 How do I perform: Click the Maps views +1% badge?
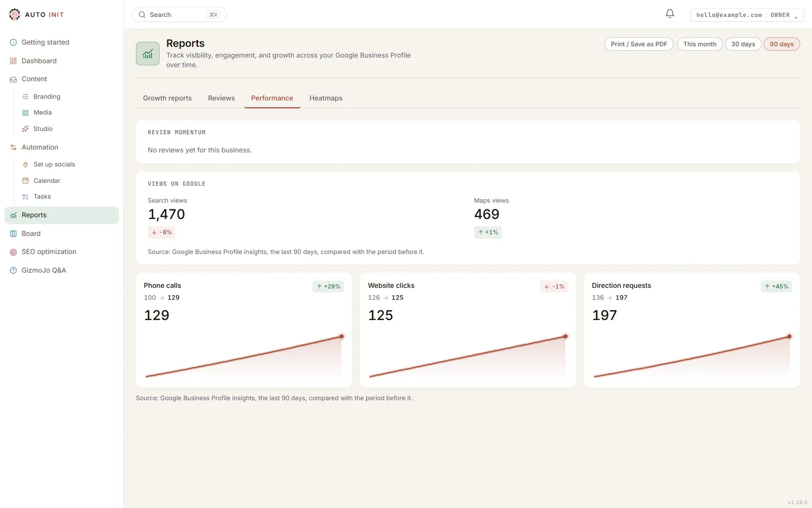(488, 233)
